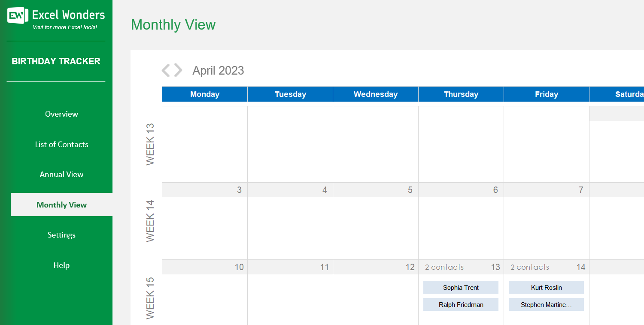
Task: Select the calendar cell for April 5
Action: [x=375, y=223]
